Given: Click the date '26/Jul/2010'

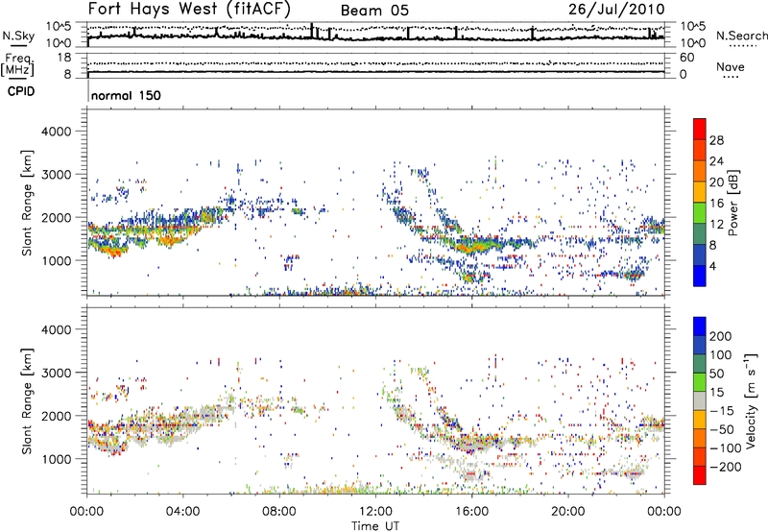Looking at the screenshot, I should (x=616, y=10).
